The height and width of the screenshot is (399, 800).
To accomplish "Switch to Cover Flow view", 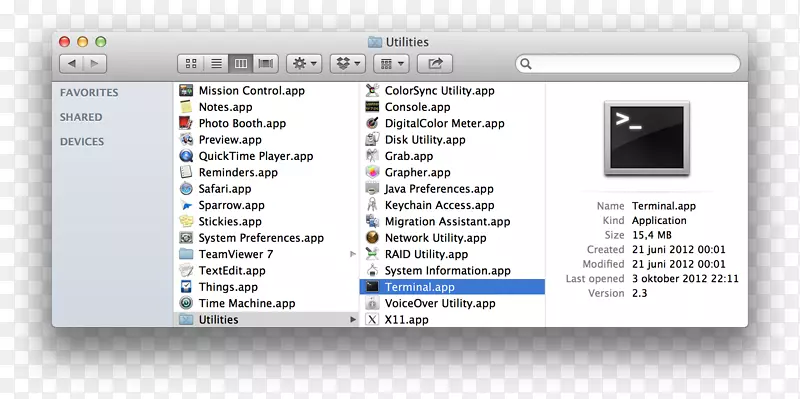I will click(x=265, y=64).
